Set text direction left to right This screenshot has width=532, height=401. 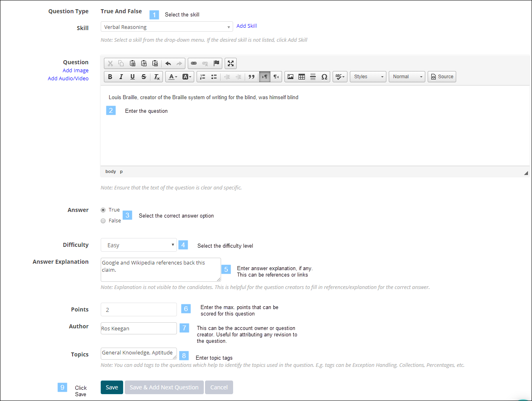click(265, 77)
